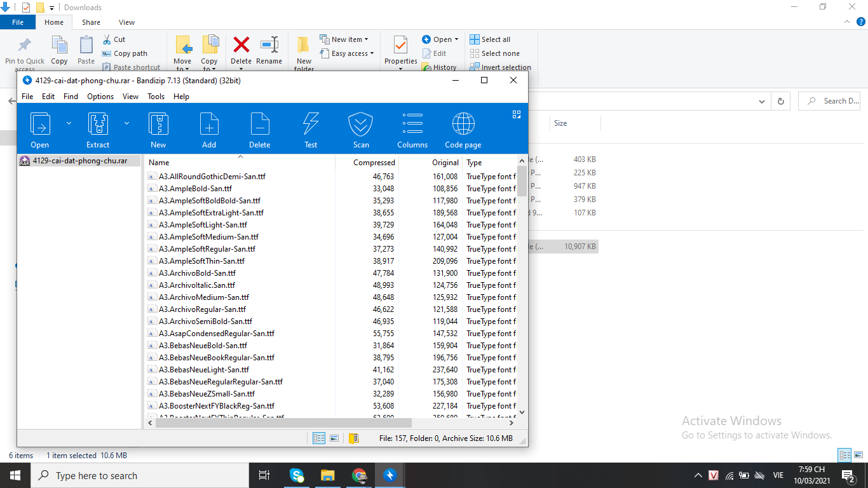
Task: Scan archive with the Scan shield icon
Action: [x=361, y=124]
